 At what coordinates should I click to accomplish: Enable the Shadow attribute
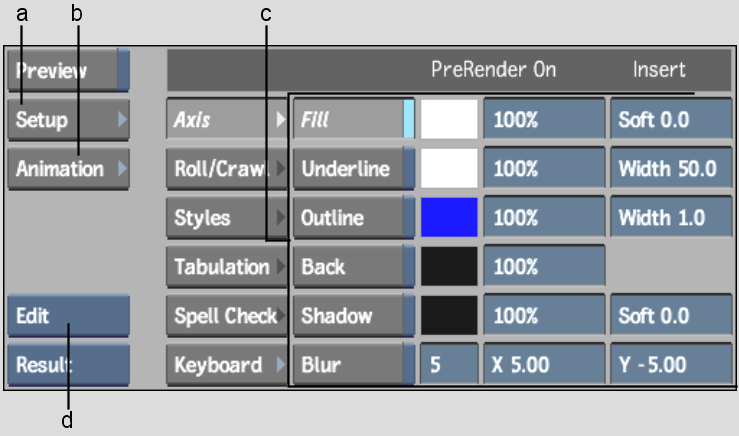pos(353,315)
